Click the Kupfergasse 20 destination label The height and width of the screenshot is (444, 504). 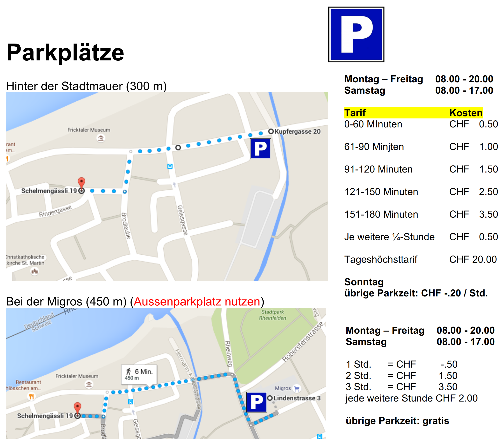pyautogui.click(x=297, y=131)
